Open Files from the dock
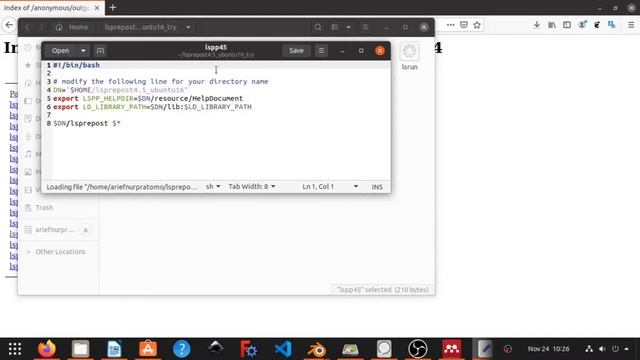Image resolution: width=640 pixels, height=360 pixels. point(80,349)
